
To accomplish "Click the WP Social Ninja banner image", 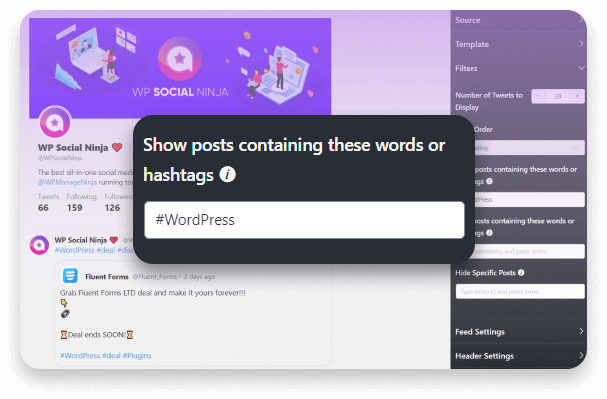I will [x=180, y=67].
